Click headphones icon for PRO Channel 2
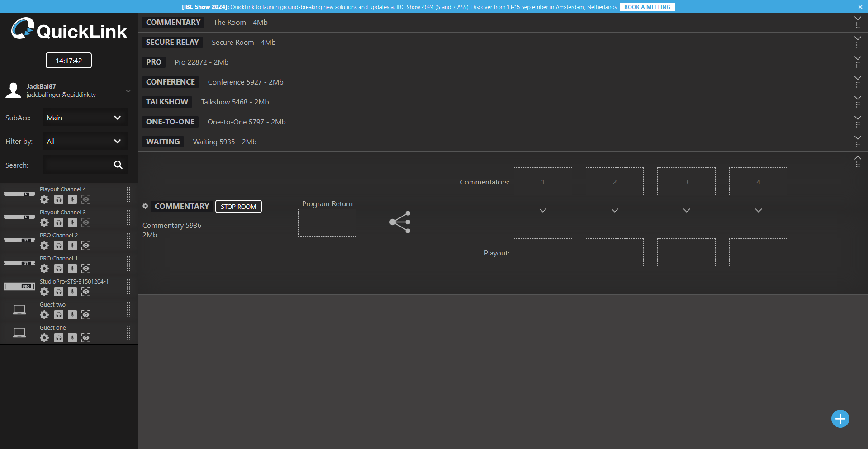Image resolution: width=868 pixels, height=449 pixels. pos(59,246)
